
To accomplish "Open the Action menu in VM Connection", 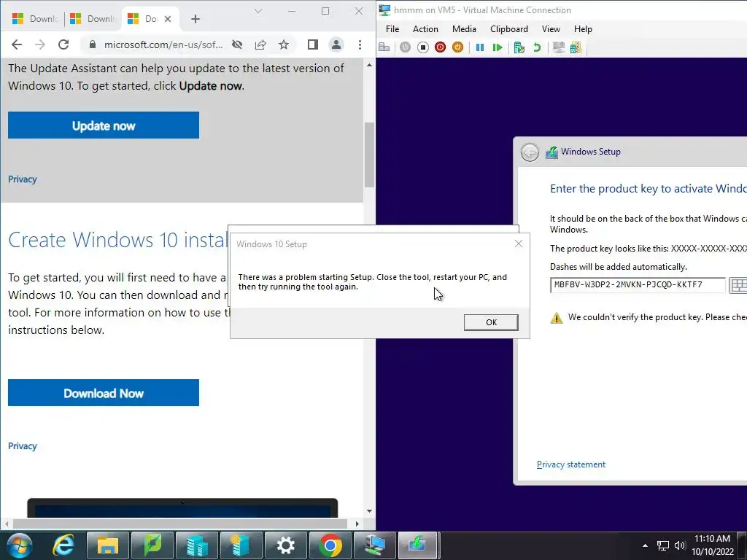I will (x=425, y=29).
